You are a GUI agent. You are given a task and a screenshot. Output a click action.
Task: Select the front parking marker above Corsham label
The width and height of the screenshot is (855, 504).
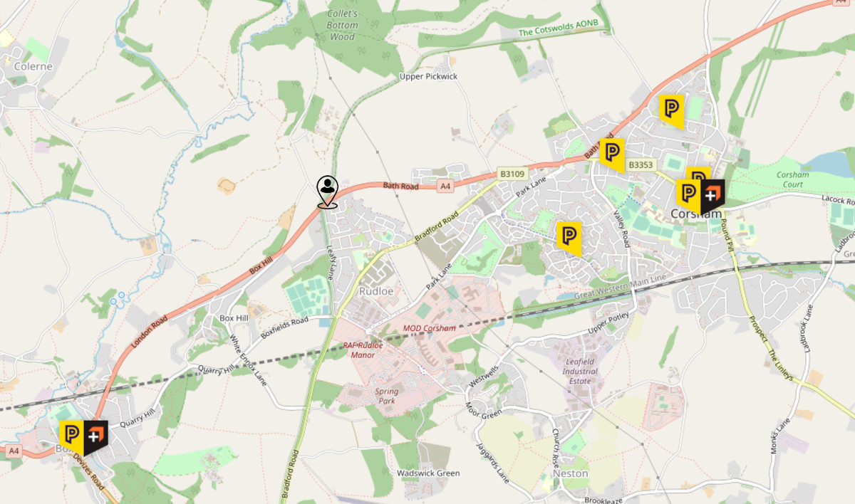[688, 196]
